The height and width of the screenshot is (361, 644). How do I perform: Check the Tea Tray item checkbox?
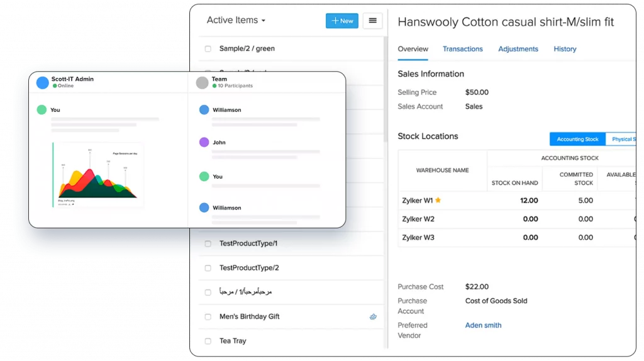(x=208, y=341)
